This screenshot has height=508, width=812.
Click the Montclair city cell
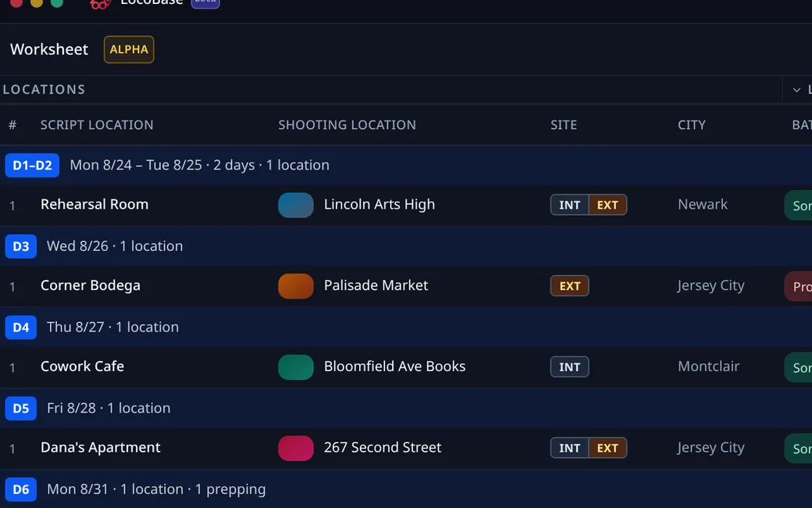click(x=708, y=367)
